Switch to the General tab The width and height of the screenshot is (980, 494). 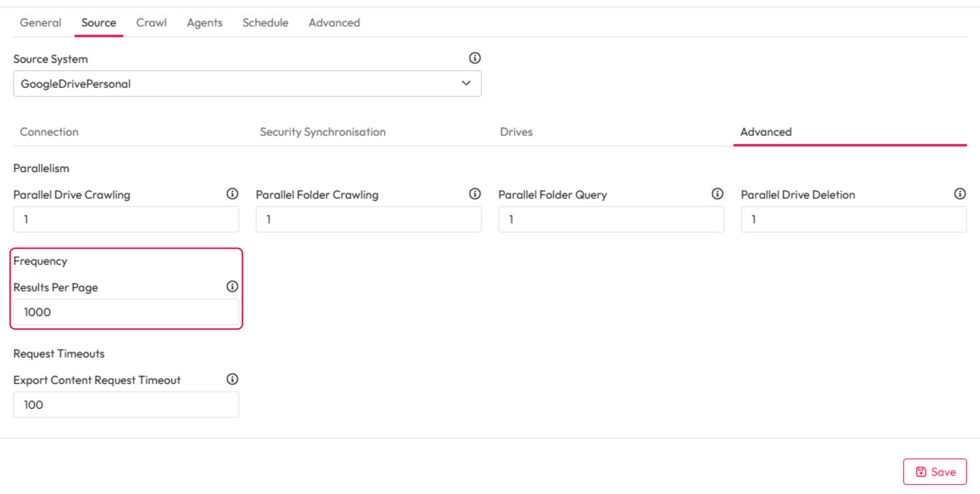pos(40,23)
